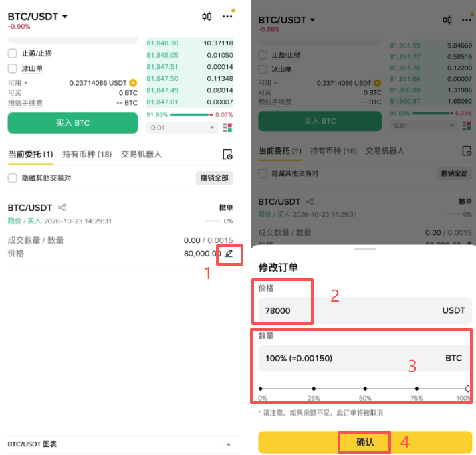The width and height of the screenshot is (476, 455).
Task: Set quantity slider to 75% point
Action: [416, 389]
